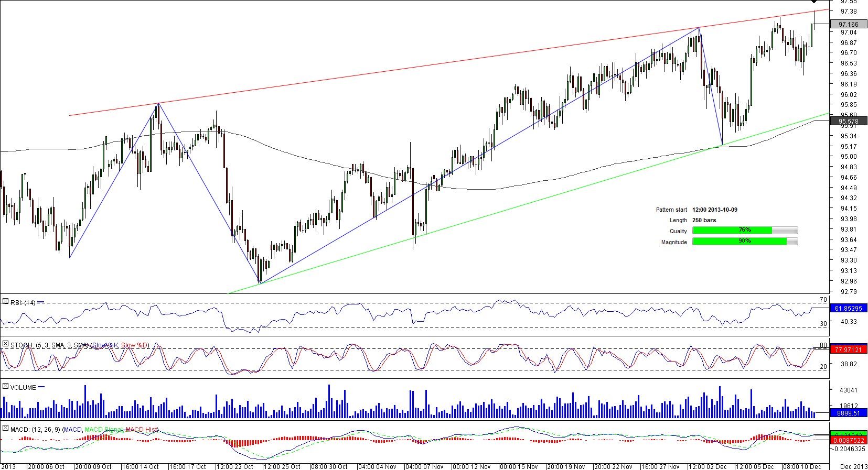Image resolution: width=868 pixels, height=470 pixels.
Task: Click the 04:00 04 Nov time axis label
Action: (377, 466)
